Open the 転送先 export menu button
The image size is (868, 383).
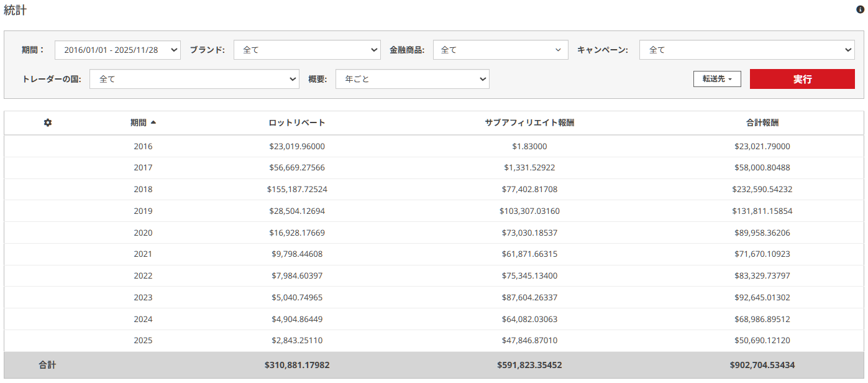click(x=717, y=79)
